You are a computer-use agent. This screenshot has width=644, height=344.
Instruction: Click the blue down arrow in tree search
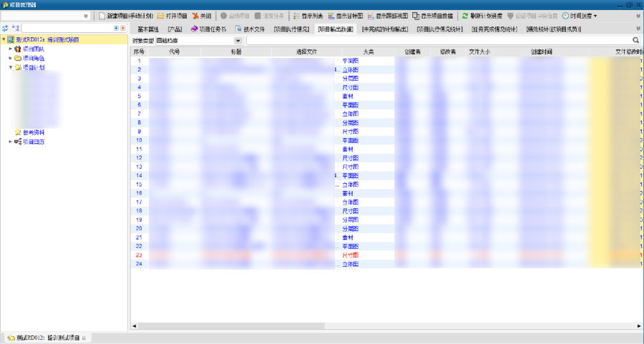[x=116, y=29]
